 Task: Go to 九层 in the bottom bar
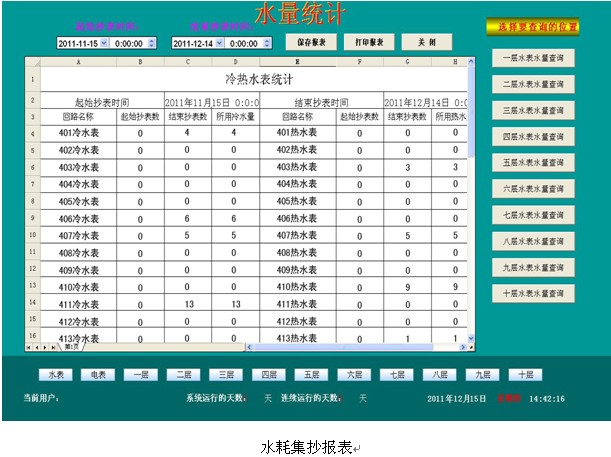pyautogui.click(x=482, y=375)
